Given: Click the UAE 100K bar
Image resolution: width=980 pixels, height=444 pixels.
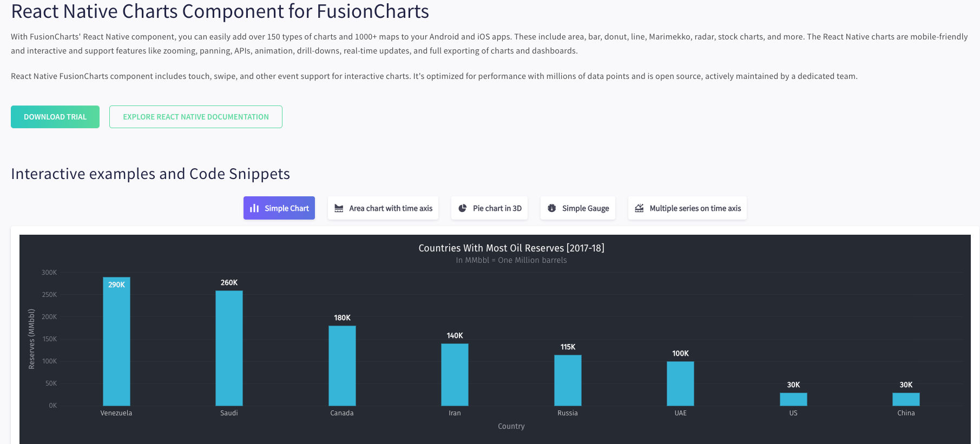Looking at the screenshot, I should pyautogui.click(x=680, y=383).
